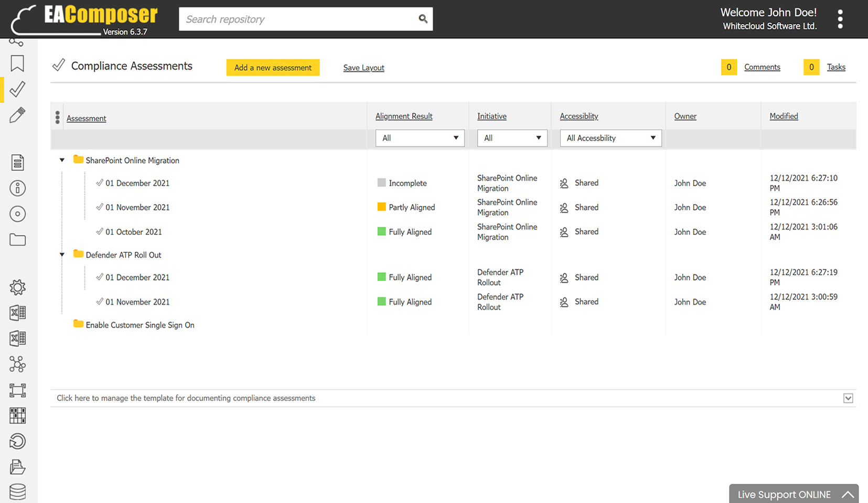Select the Enable Customer Single Sign On folder
The height and width of the screenshot is (503, 868).
click(x=140, y=325)
